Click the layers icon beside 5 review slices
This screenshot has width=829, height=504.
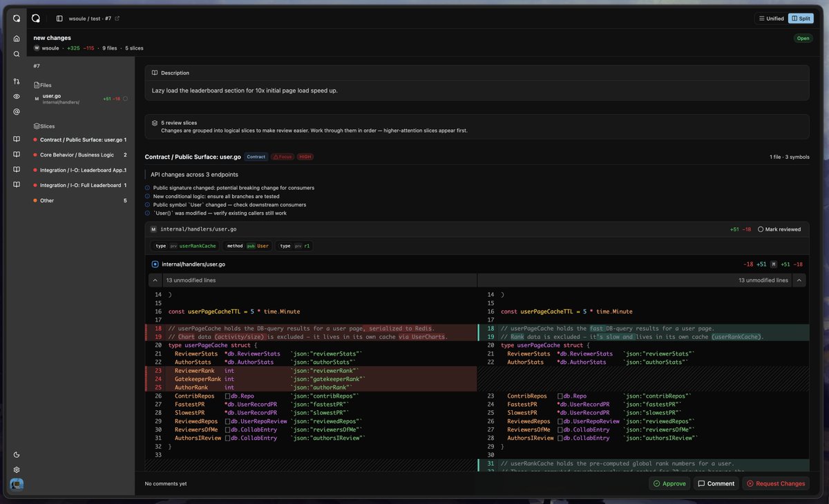pos(155,123)
